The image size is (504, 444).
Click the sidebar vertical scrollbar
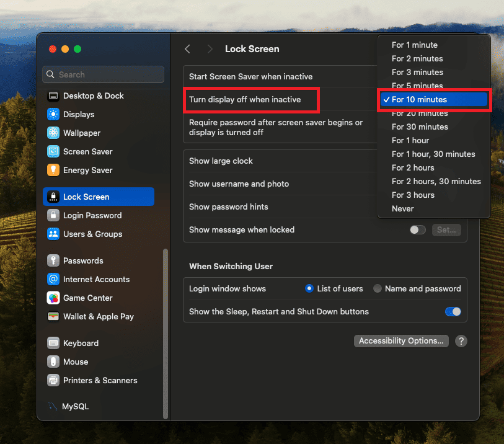pos(166,334)
